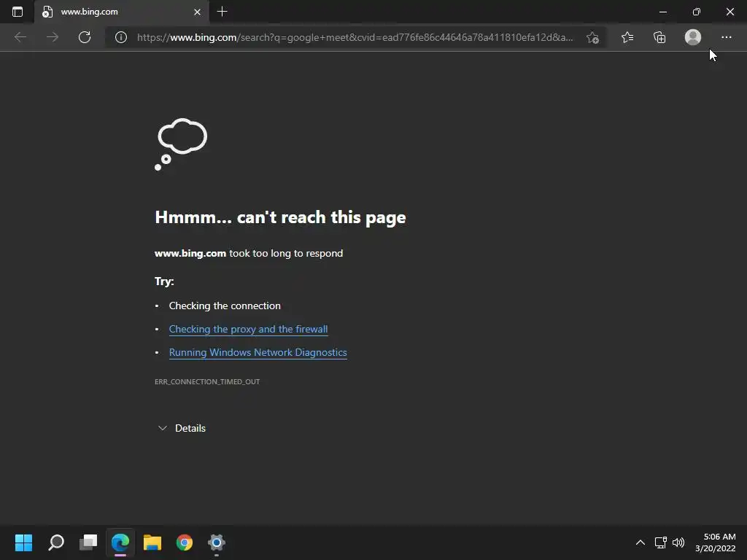Run Windows Network Diagnostics link
Viewport: 747px width, 560px height.
point(258,352)
